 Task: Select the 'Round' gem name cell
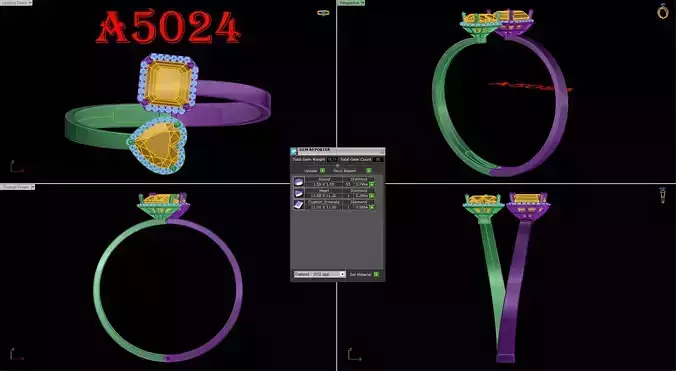coord(324,179)
